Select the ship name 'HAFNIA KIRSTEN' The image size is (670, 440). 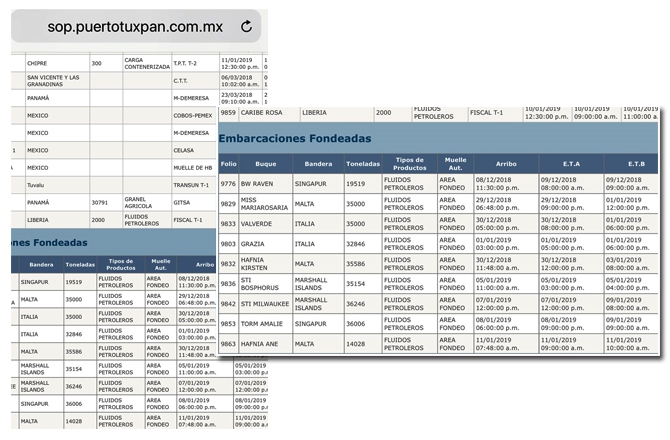pos(254,264)
